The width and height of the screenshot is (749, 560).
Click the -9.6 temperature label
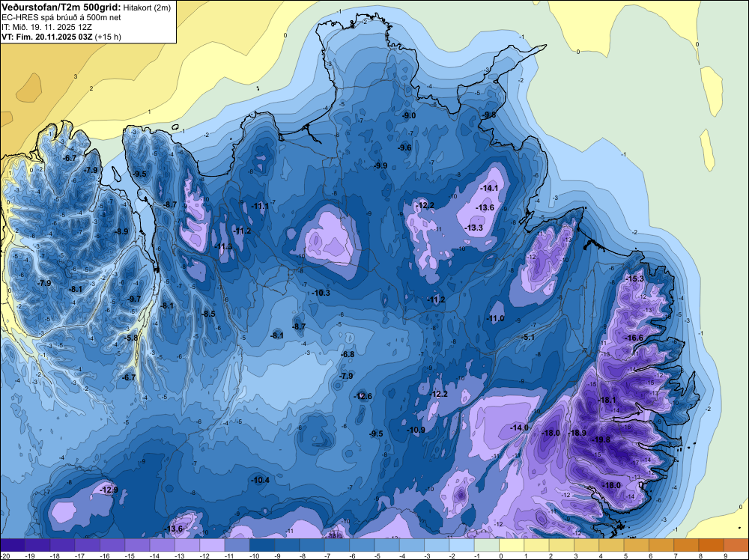[x=404, y=147]
